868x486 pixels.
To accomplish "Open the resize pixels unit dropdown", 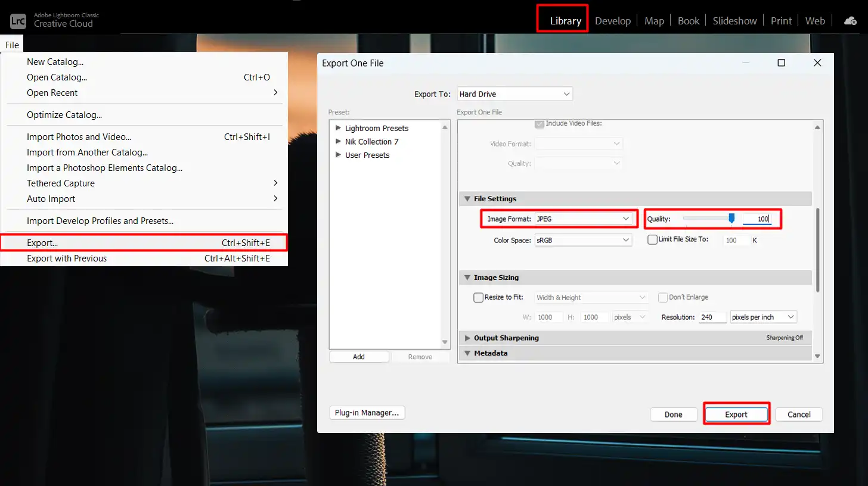I will pos(630,317).
